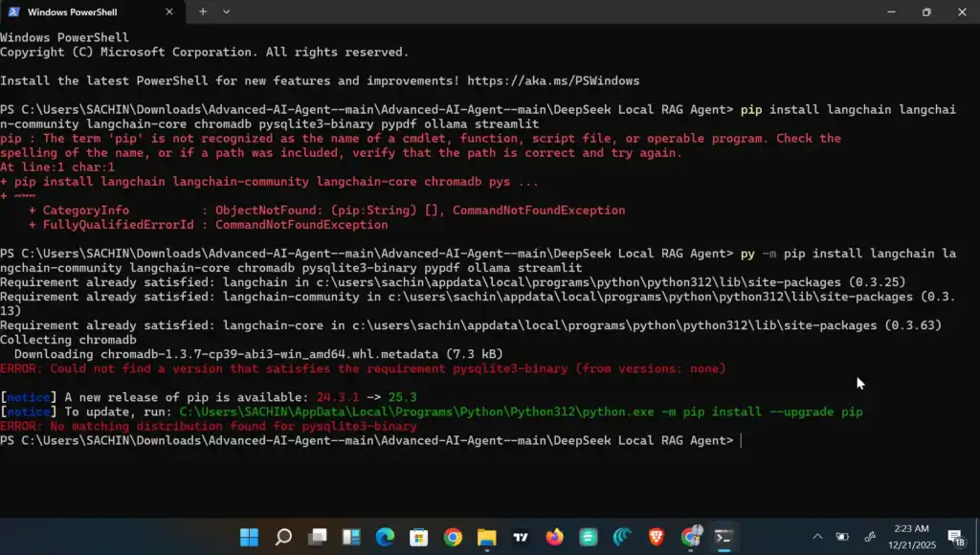Open File Explorer from the taskbar
980x555 pixels.
[x=486, y=537]
